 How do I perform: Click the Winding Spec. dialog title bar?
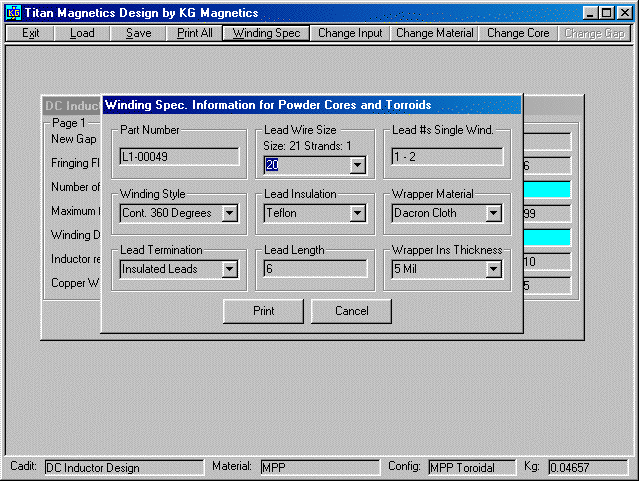[312, 105]
